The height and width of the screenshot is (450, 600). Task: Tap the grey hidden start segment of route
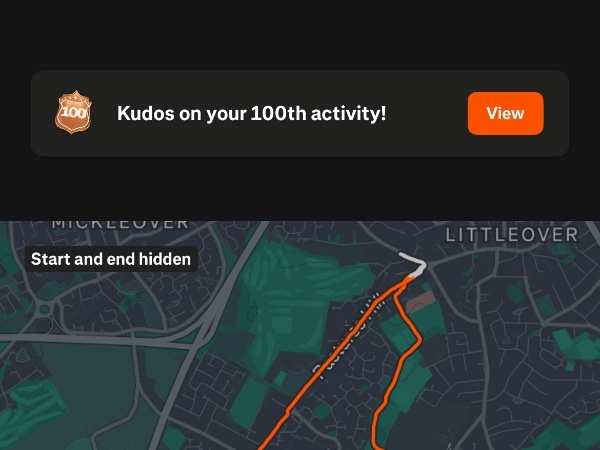(414, 263)
